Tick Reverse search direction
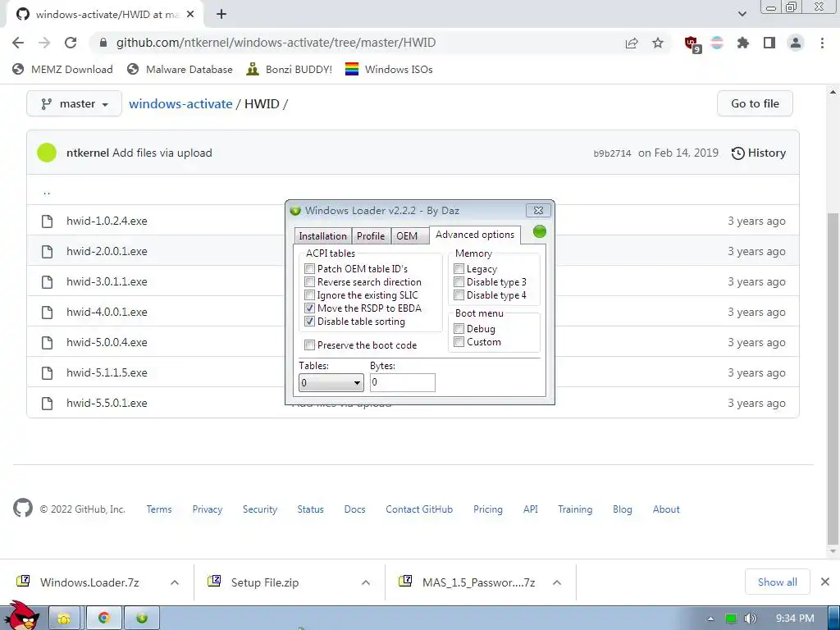Image resolution: width=840 pixels, height=630 pixels. point(309,282)
